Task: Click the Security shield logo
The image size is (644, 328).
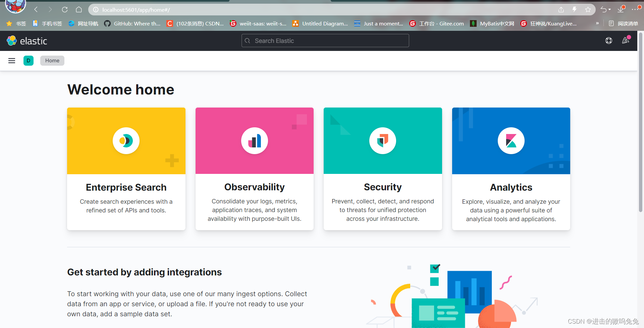Action: (383, 141)
